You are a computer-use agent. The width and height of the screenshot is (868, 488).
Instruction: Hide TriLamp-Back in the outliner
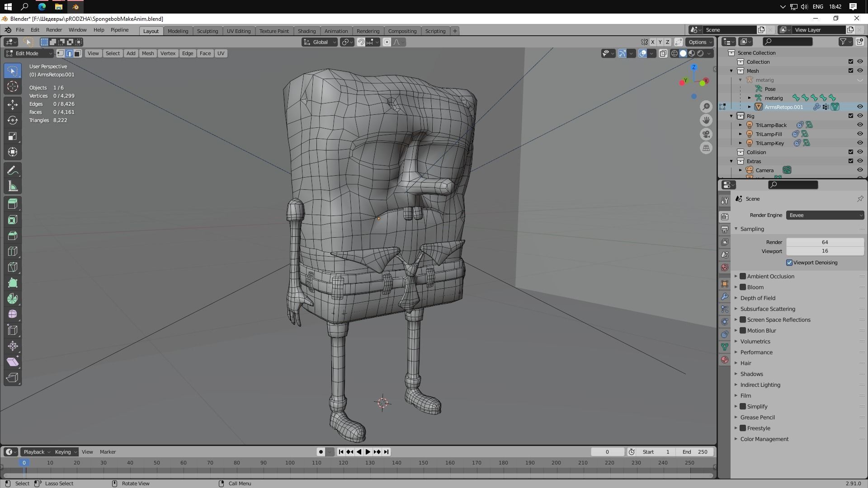(860, 125)
